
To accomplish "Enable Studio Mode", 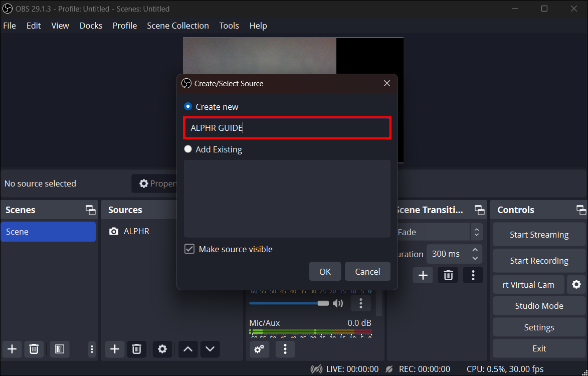I will 539,305.
